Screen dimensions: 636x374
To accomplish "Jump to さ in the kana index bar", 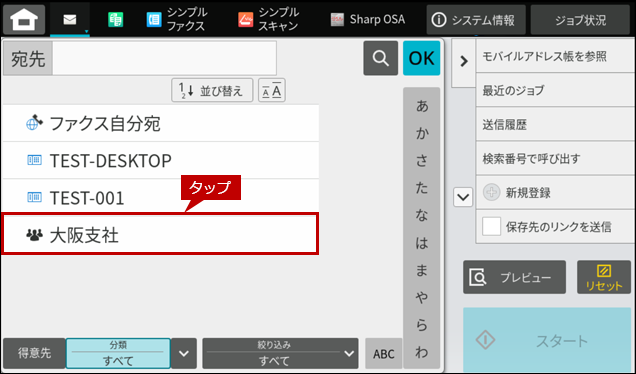I will coord(422,161).
